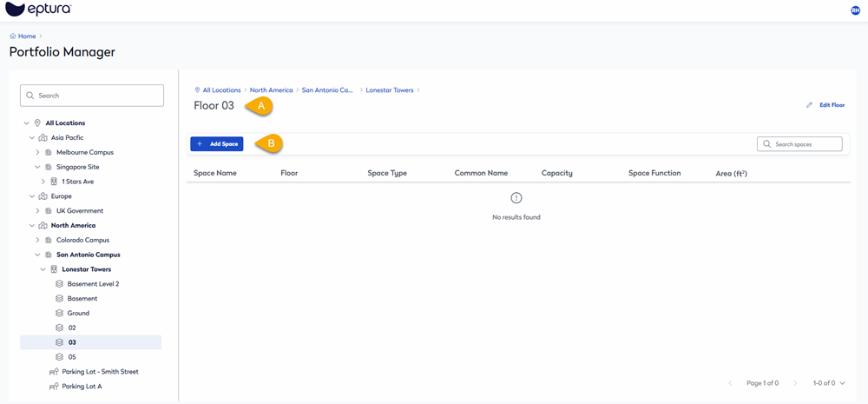Click the no results warning icon
This screenshot has width=868, height=404.
[x=516, y=198]
